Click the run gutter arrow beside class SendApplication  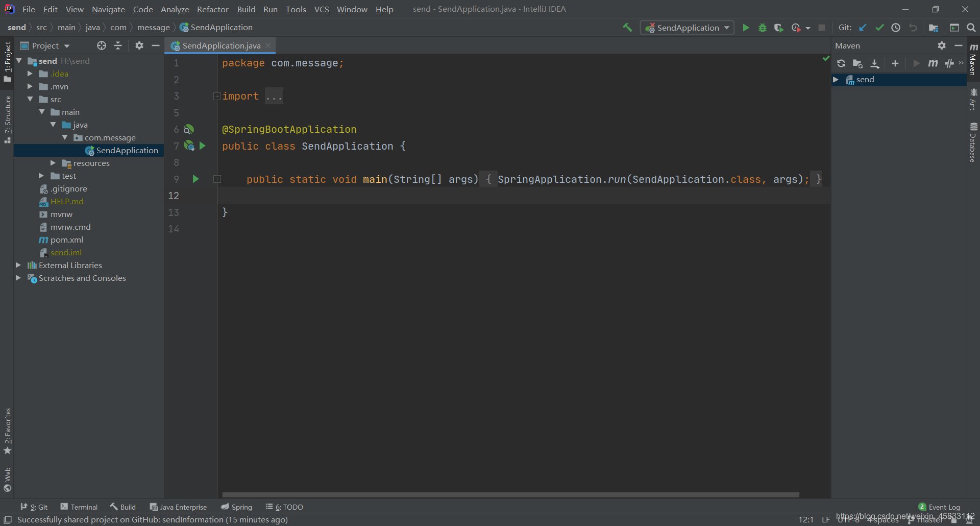click(x=202, y=146)
